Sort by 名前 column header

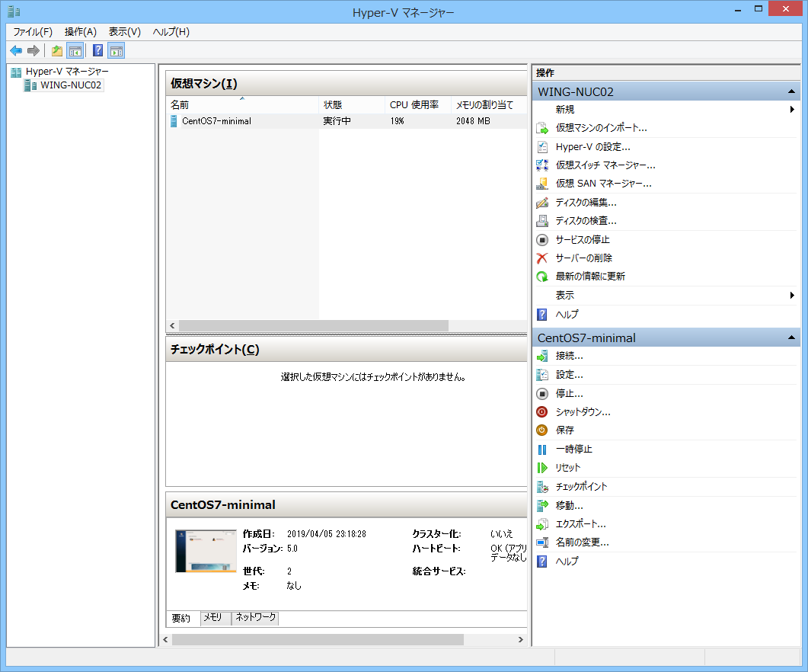click(242, 104)
